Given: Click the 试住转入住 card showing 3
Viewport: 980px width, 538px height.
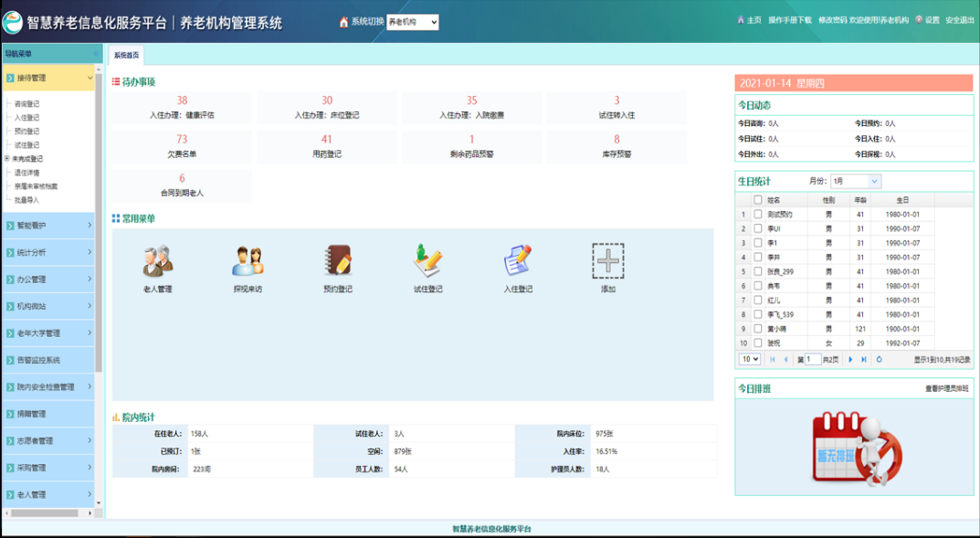Looking at the screenshot, I should pos(616,108).
